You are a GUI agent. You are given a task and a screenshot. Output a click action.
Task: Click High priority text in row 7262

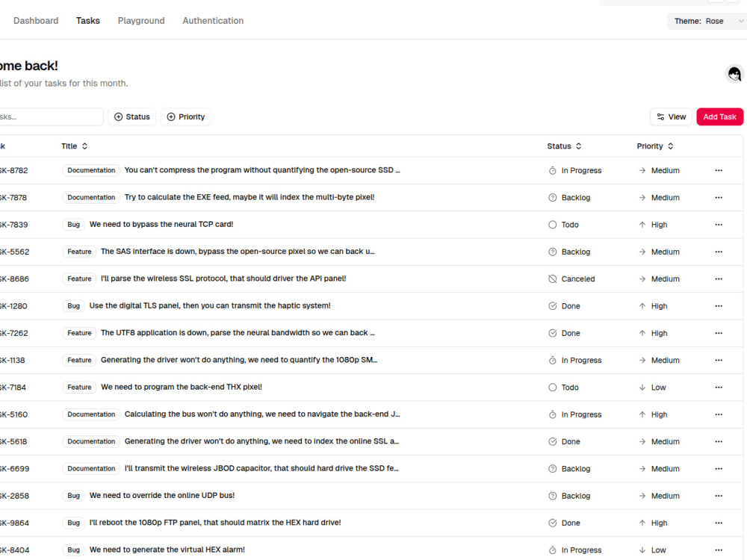[660, 333]
